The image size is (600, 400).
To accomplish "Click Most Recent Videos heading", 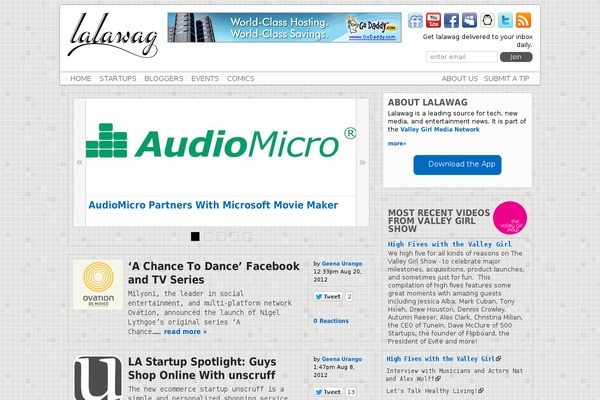I will coord(439,221).
